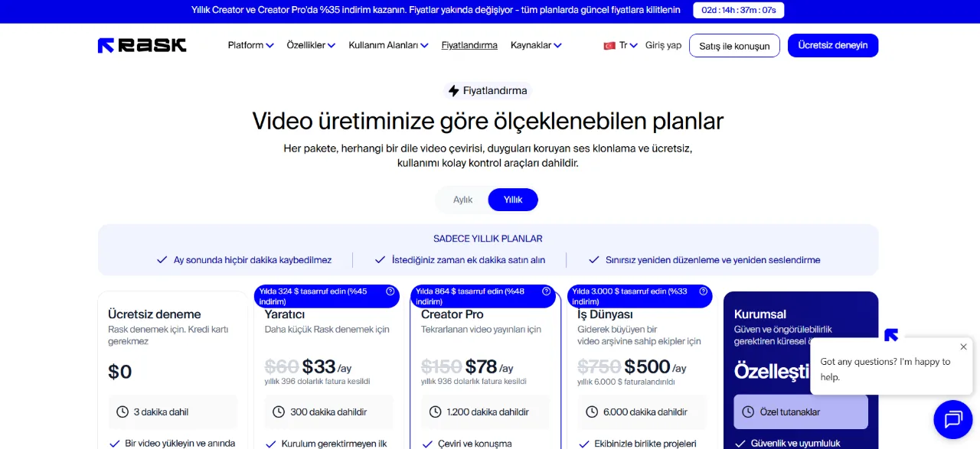Click Rask avatar icon above chat popup

(x=891, y=334)
